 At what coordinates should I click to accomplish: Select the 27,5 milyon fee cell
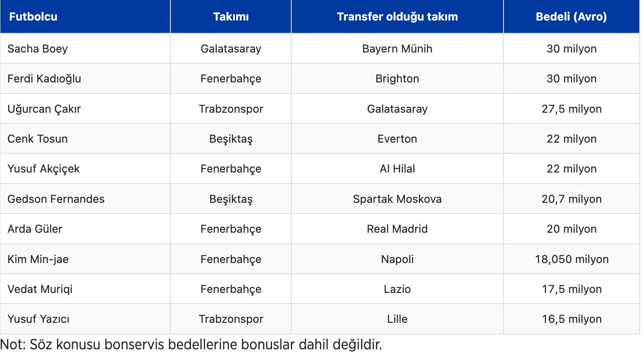click(571, 109)
